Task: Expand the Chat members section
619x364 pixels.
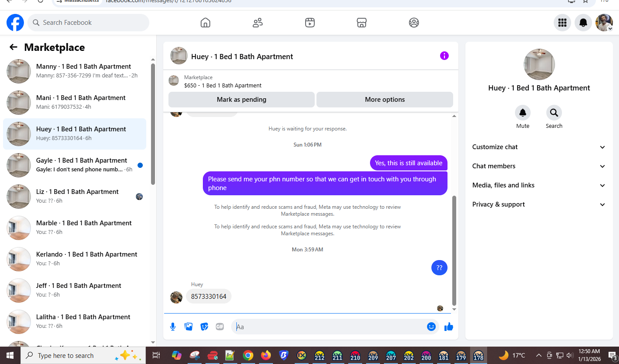Action: pyautogui.click(x=539, y=166)
